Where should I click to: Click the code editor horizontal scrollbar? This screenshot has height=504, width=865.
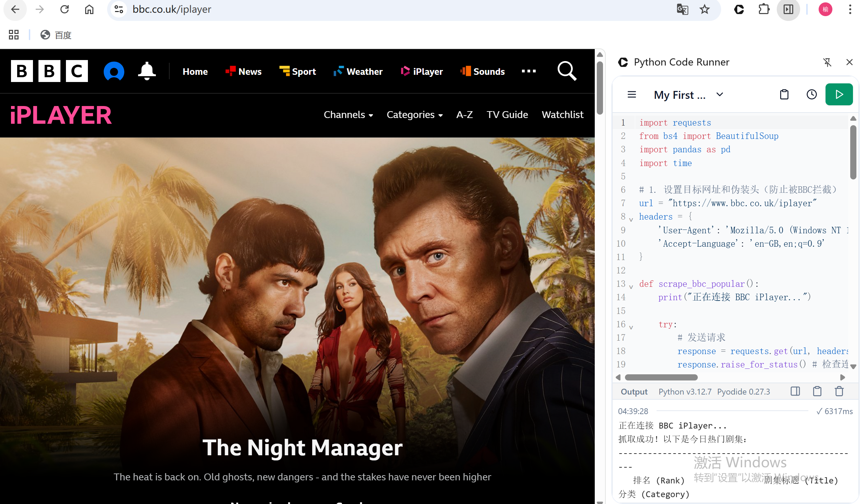[x=661, y=377]
